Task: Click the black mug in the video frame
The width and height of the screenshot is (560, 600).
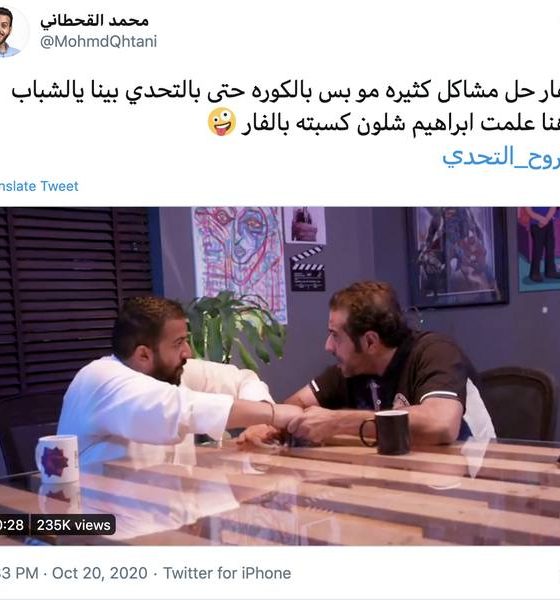Action: [386, 432]
